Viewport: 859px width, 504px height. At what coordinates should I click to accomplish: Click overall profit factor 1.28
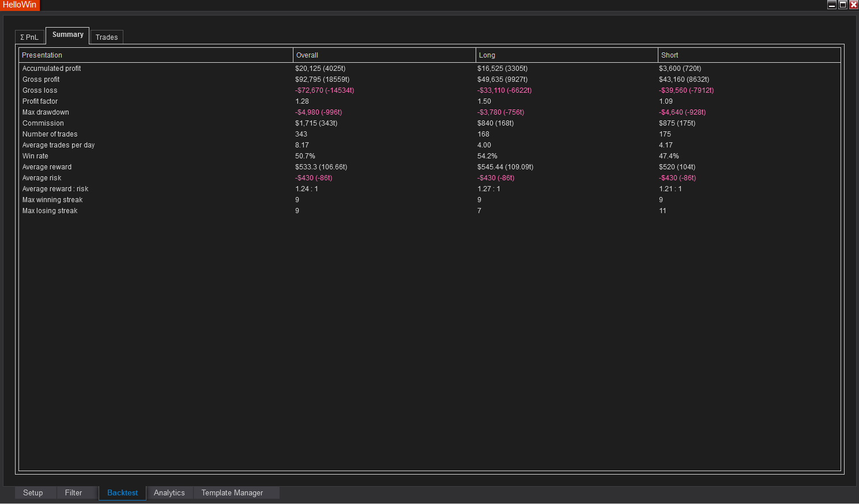click(302, 101)
